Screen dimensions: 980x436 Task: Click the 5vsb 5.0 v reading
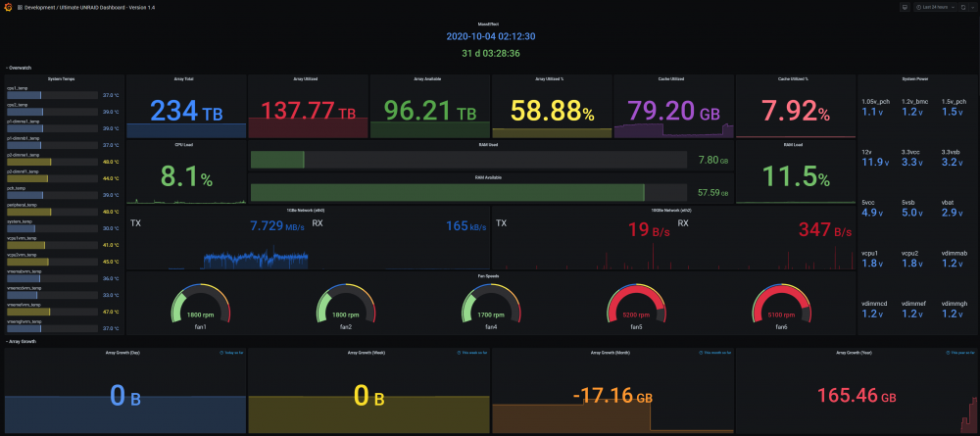point(913,213)
